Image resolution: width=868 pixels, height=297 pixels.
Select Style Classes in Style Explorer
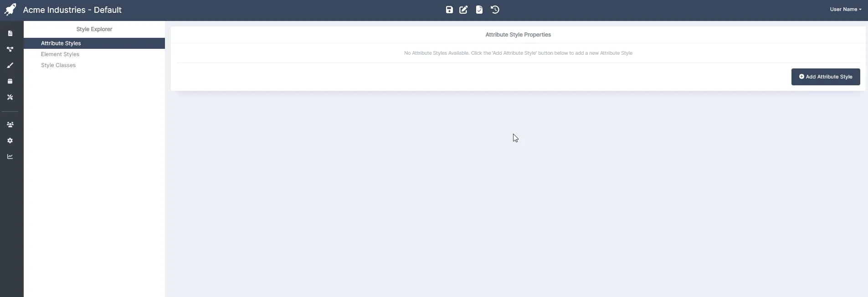58,65
